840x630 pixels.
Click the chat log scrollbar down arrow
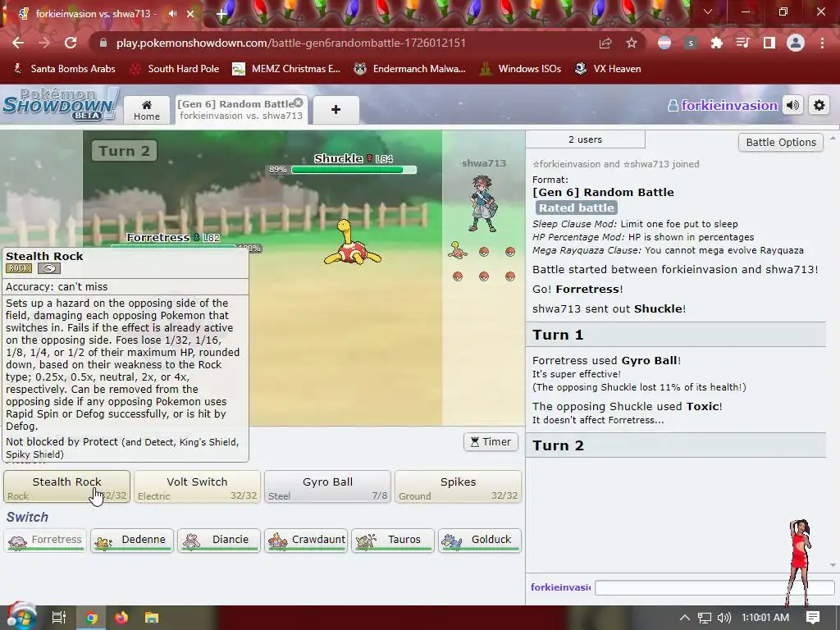[x=833, y=564]
